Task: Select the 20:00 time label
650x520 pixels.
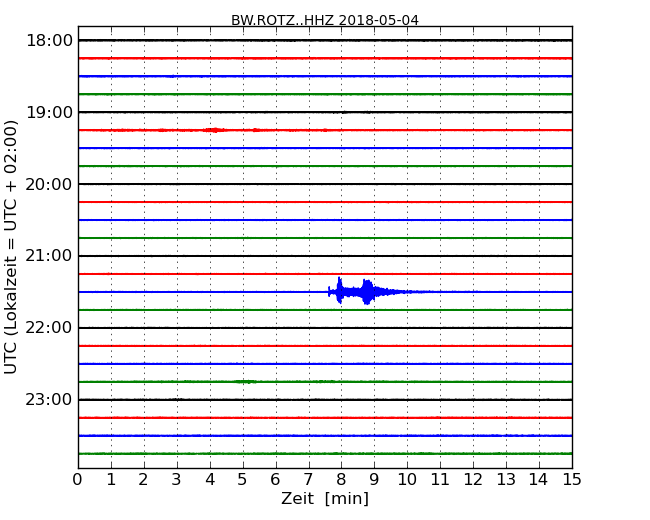Action: coord(49,184)
